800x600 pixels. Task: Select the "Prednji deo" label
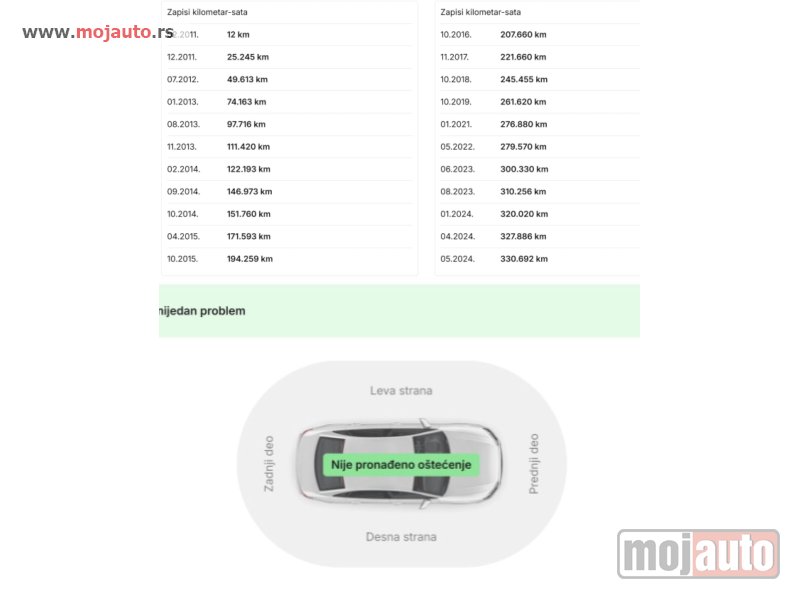click(533, 464)
